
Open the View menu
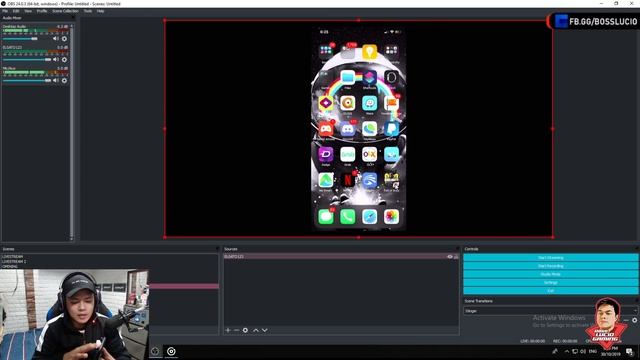pyautogui.click(x=28, y=11)
